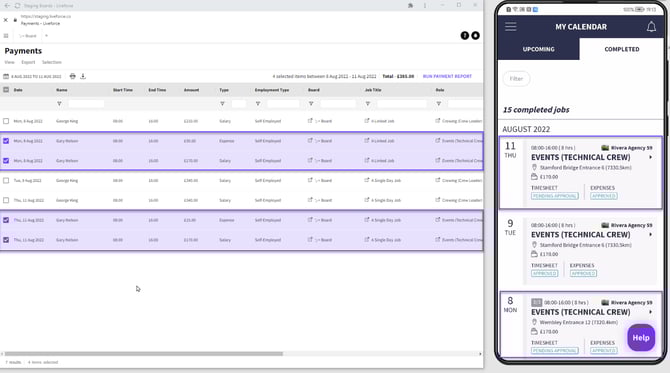Screen dimensions: 670x373
Task: Check George King Thursday 11 Aug row
Action: click(6, 200)
